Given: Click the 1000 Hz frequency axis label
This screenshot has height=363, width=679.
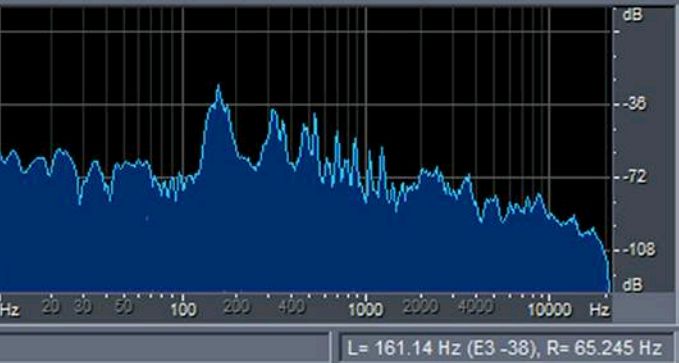Looking at the screenshot, I should coord(366,310).
